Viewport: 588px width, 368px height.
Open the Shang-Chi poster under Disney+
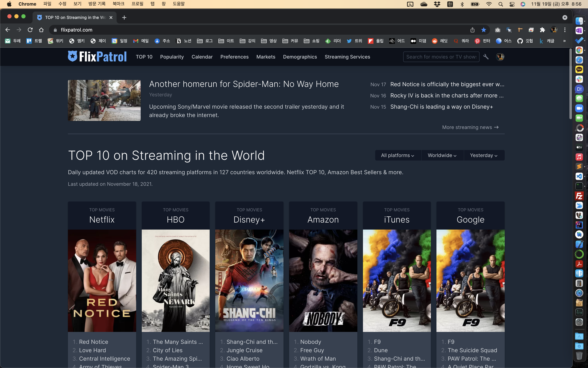tap(249, 281)
